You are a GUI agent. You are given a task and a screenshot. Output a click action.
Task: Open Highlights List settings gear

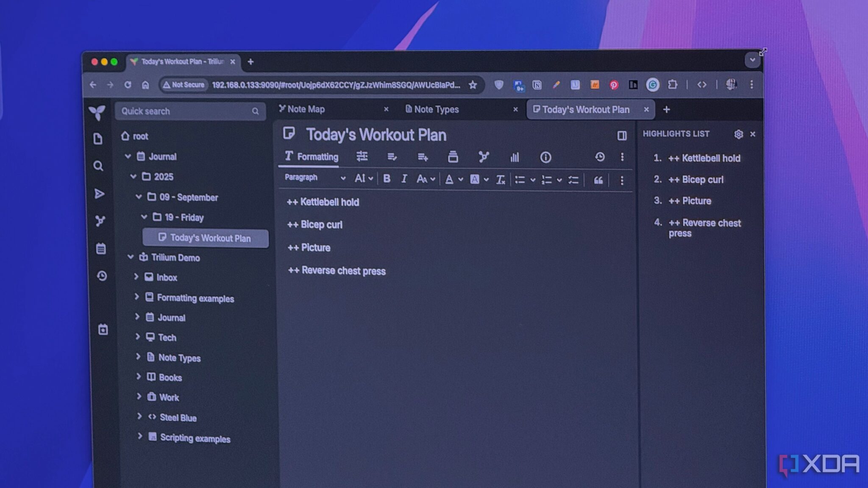(738, 134)
